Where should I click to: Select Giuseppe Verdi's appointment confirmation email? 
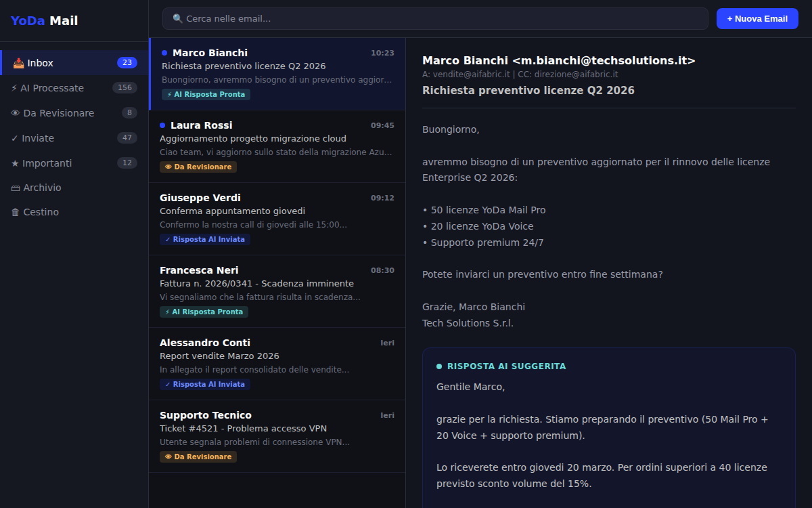pyautogui.click(x=277, y=211)
